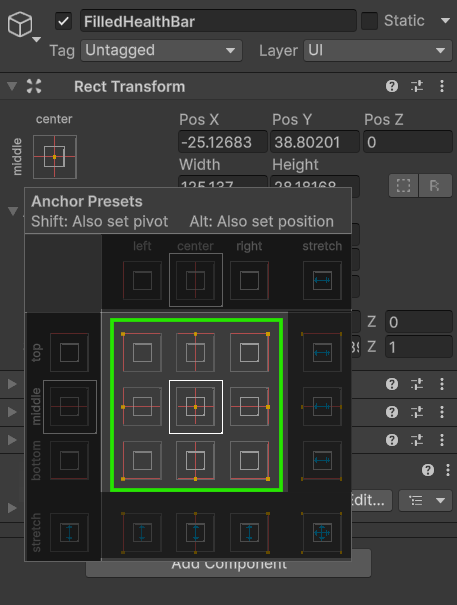Select the vertical stretch center anchor preset
This screenshot has width=457, height=605.
(x=196, y=533)
